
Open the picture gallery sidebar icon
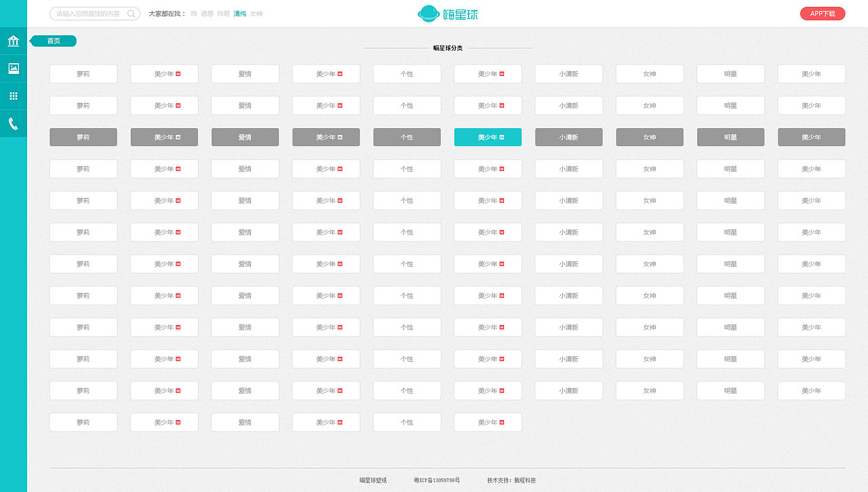[14, 69]
